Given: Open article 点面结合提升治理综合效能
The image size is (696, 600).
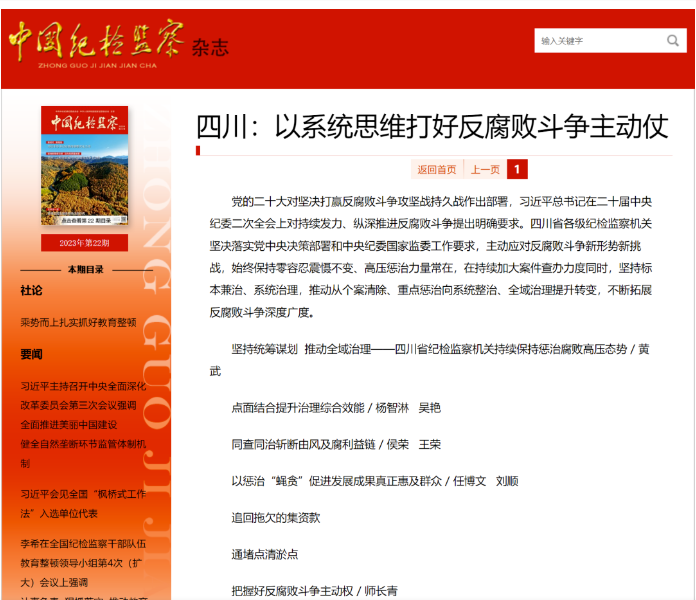Looking at the screenshot, I should point(335,408).
